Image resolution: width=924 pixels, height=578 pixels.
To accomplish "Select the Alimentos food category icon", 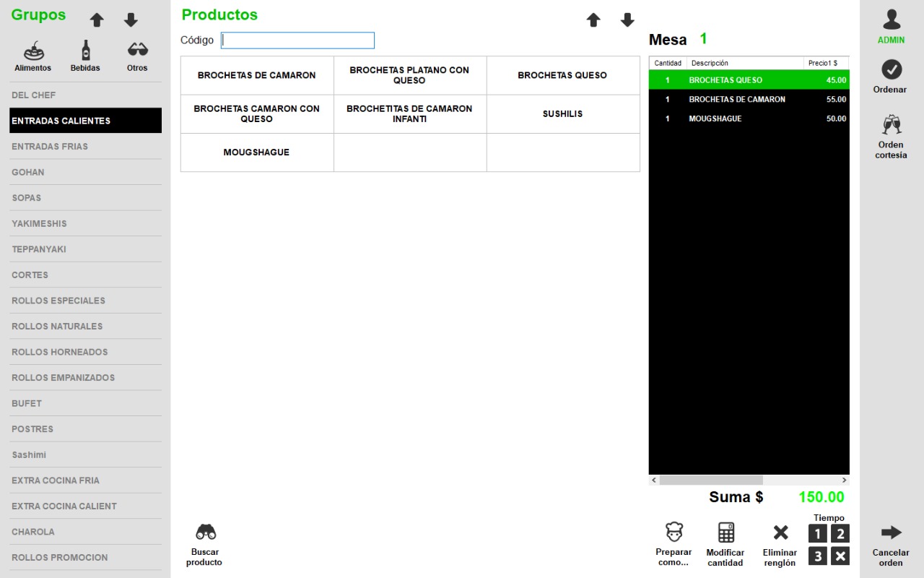I will [x=33, y=51].
